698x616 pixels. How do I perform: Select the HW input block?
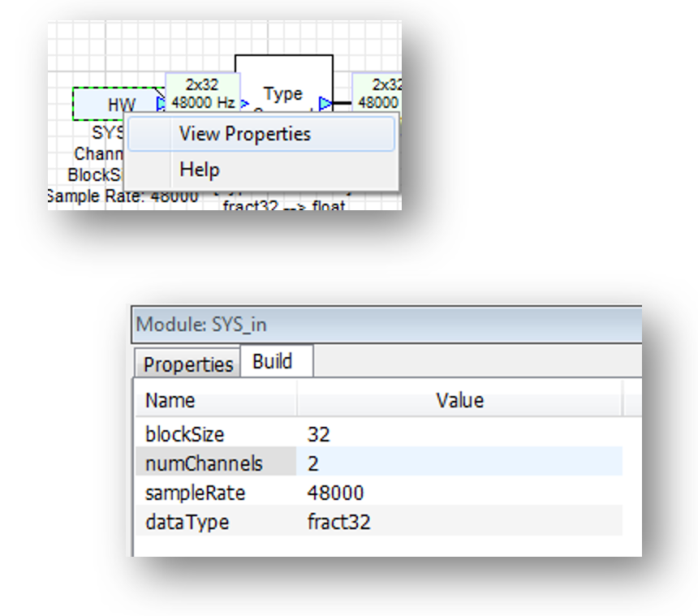pyautogui.click(x=119, y=105)
